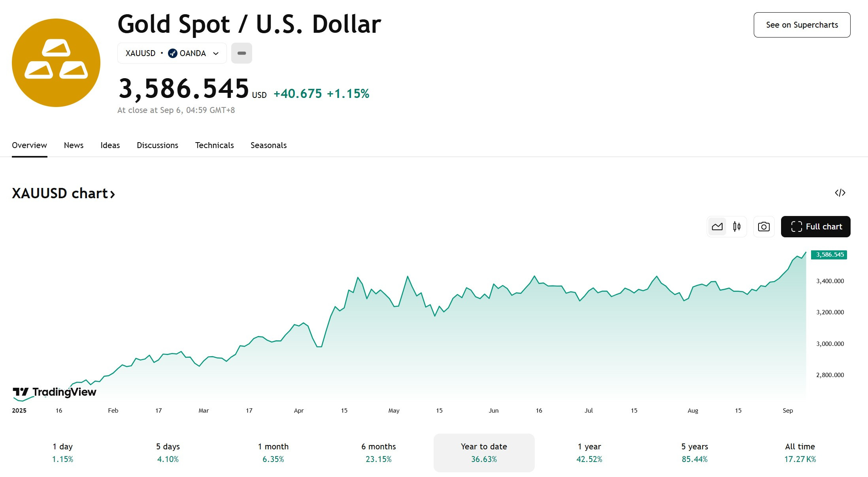Click See on Supercharts button

(802, 25)
